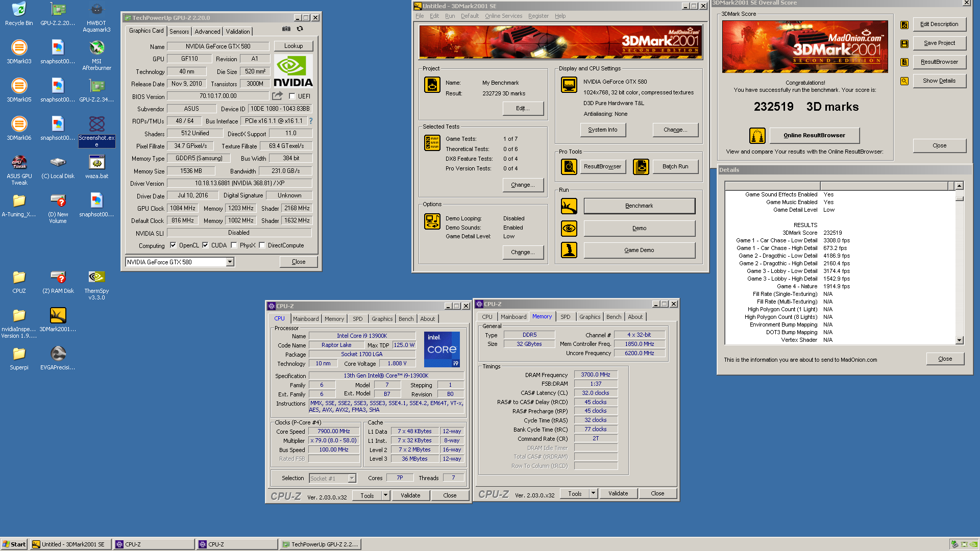Open MSI Afterburner desktop icon

(x=96, y=55)
